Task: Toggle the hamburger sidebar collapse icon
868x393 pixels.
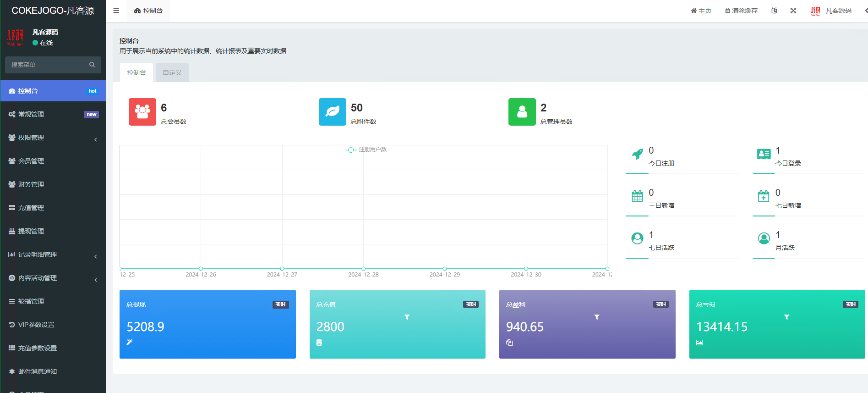Action: 116,11
